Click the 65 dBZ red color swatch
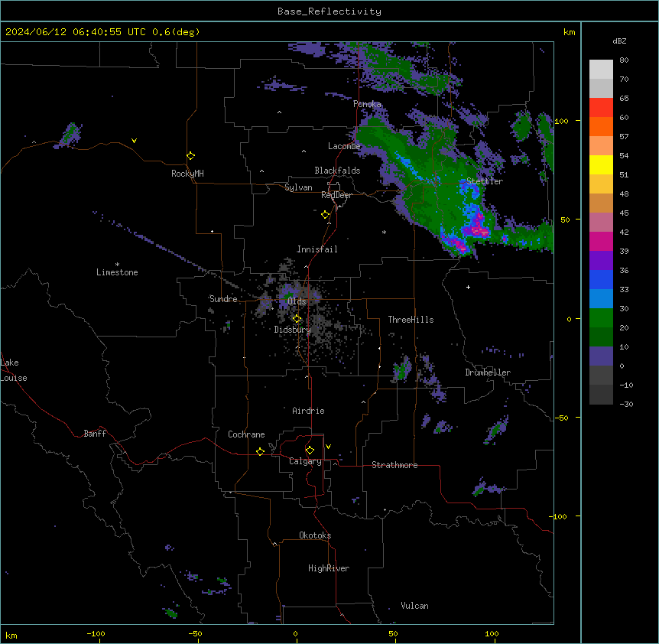This screenshot has height=644, width=659. tap(601, 108)
